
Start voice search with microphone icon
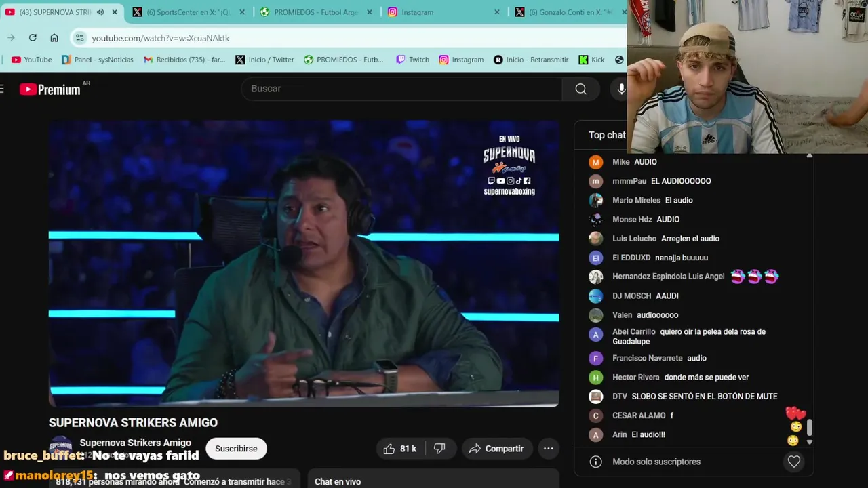620,89
